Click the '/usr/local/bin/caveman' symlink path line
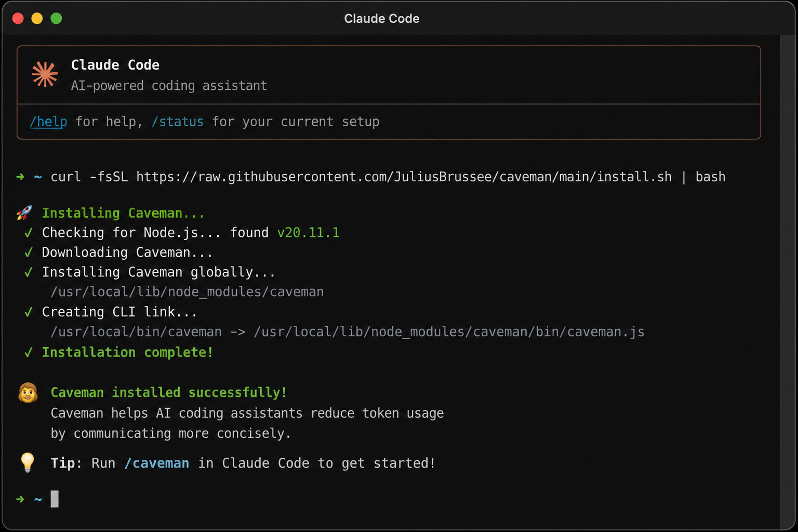This screenshot has width=798, height=532. click(347, 331)
